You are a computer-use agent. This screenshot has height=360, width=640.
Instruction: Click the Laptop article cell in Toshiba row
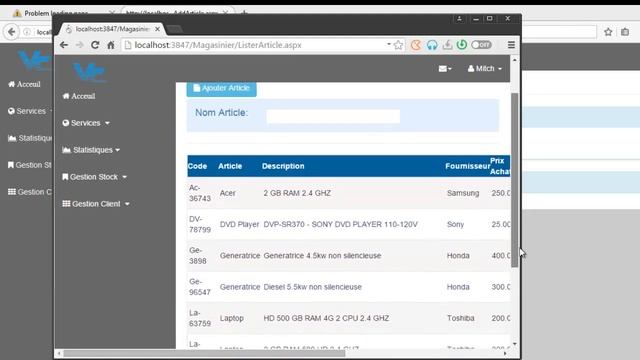pos(231,318)
